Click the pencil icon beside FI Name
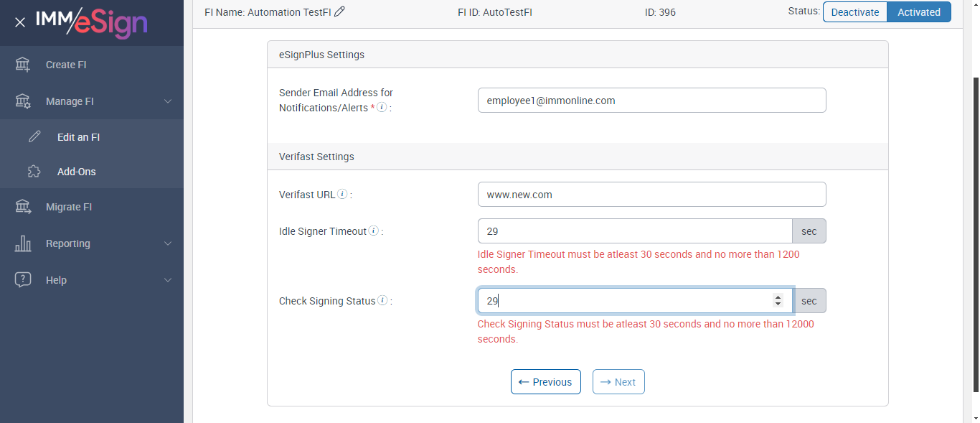Image resolution: width=980 pixels, height=423 pixels. 340,11
